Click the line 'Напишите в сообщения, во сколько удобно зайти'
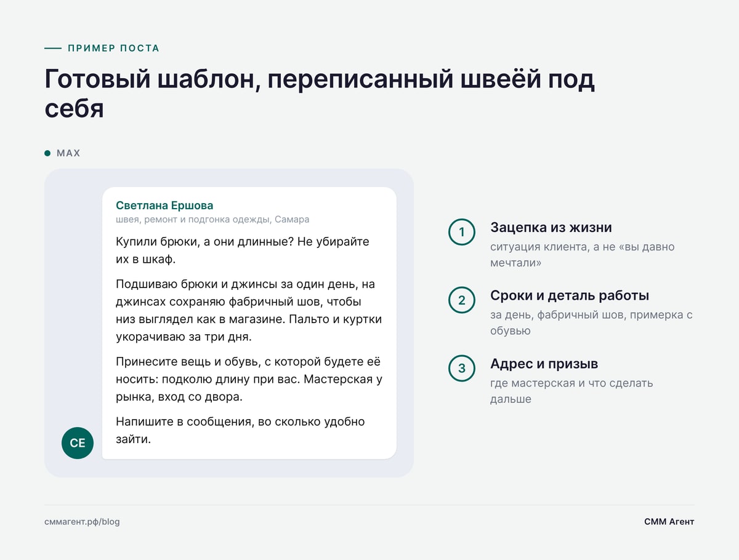 [240, 430]
